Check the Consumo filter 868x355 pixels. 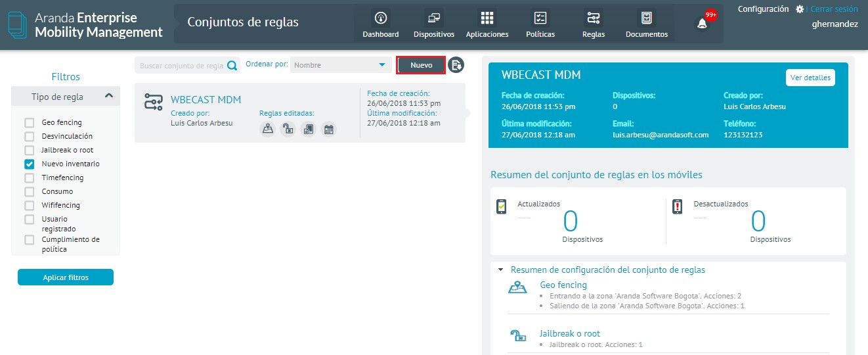(30, 191)
